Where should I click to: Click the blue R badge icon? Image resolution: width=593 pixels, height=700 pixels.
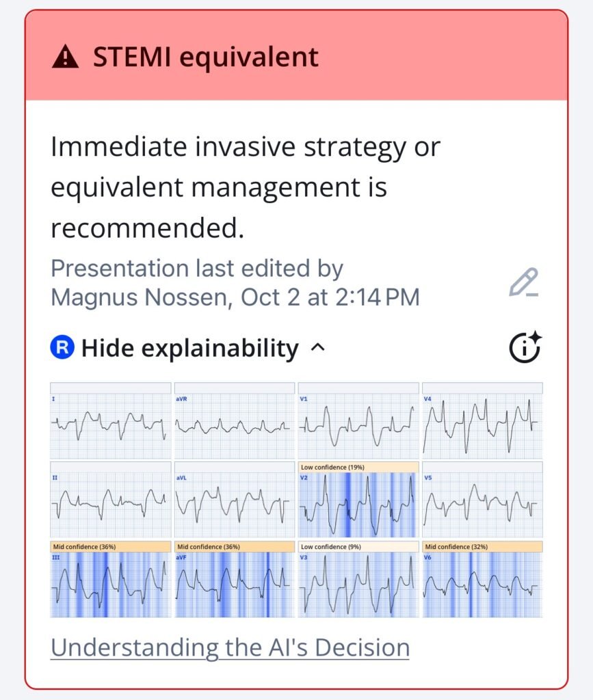(62, 348)
